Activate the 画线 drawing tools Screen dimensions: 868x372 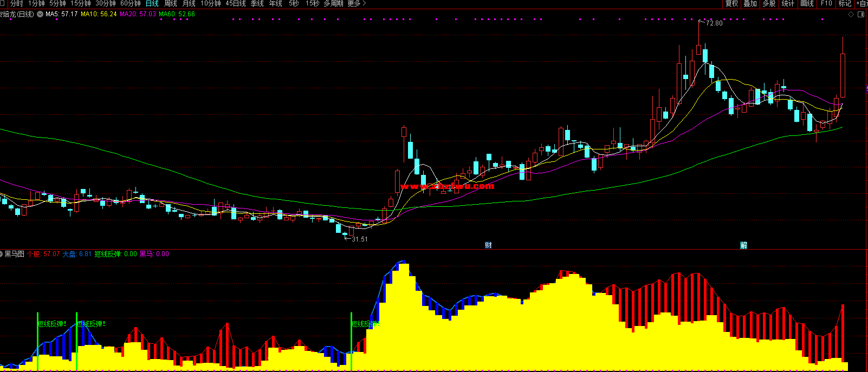[x=807, y=3]
